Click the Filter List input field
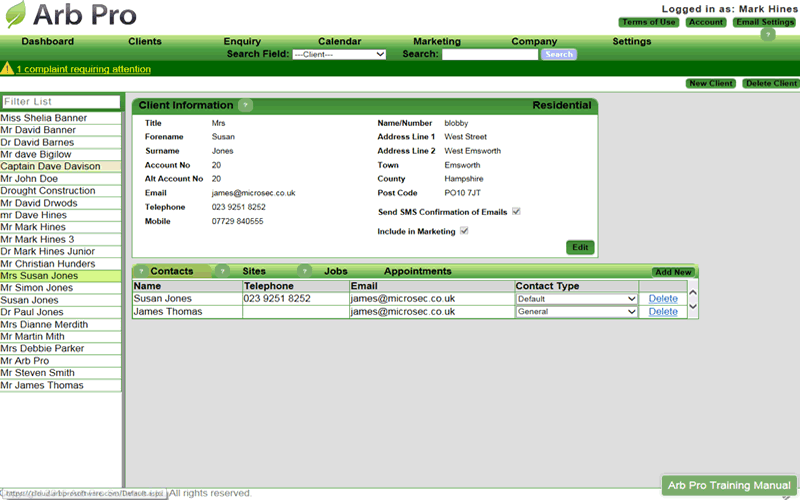Viewport: 800px width, 500px height. pyautogui.click(x=61, y=102)
